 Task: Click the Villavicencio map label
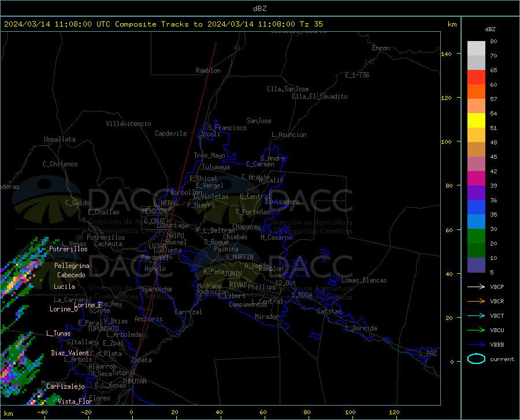click(x=128, y=124)
